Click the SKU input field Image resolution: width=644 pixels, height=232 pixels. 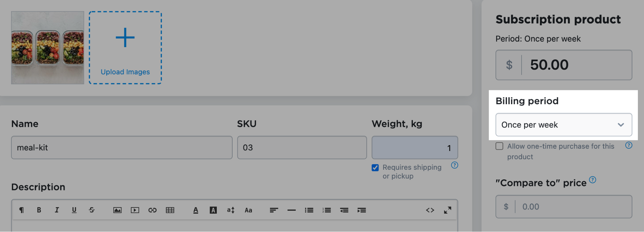(x=302, y=148)
